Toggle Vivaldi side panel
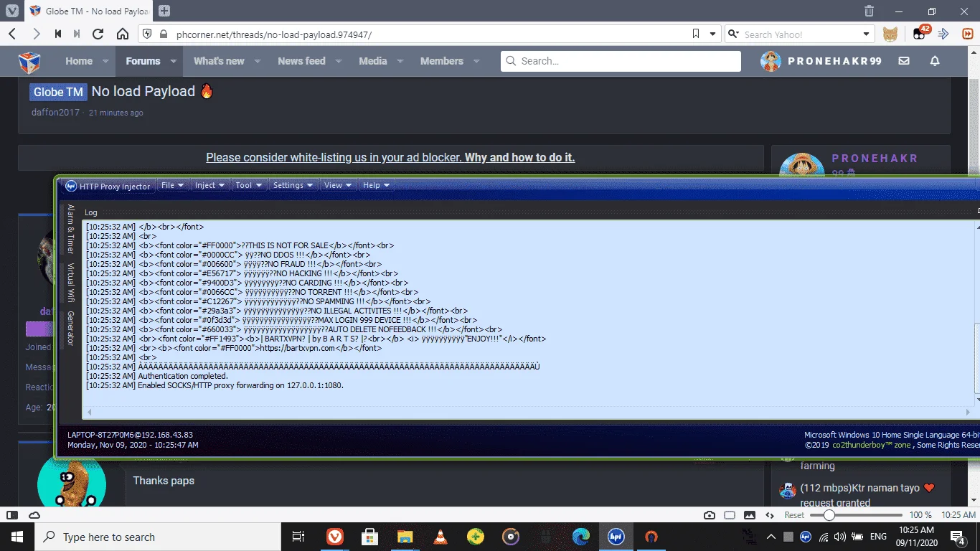This screenshot has height=551, width=980. pos(12,515)
